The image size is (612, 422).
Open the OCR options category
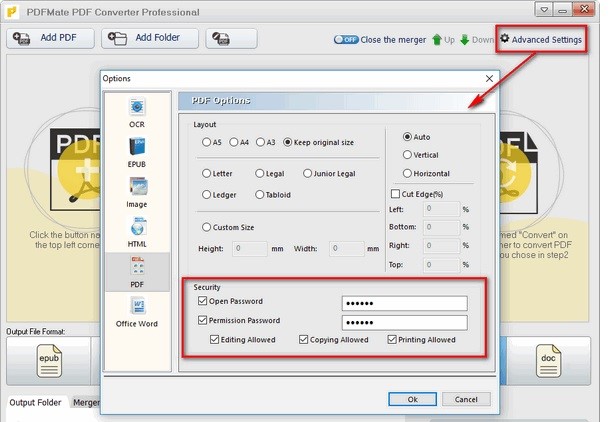tap(137, 113)
